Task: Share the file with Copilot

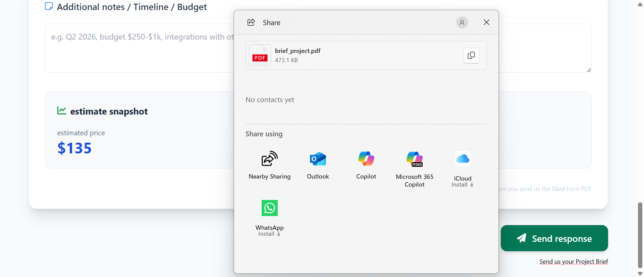Action: click(366, 165)
